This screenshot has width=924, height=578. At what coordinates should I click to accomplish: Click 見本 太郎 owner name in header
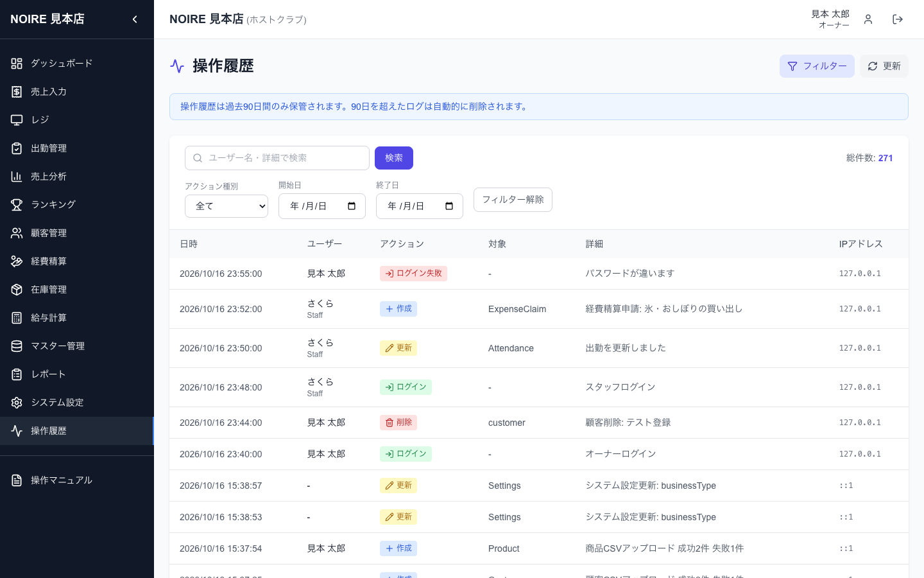point(830,14)
